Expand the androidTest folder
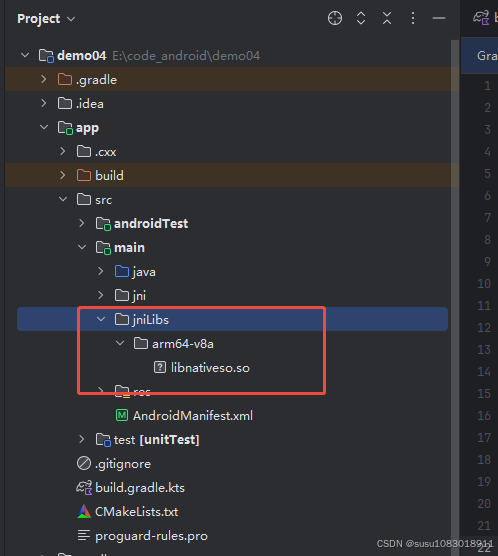498x556 pixels. tap(82, 223)
